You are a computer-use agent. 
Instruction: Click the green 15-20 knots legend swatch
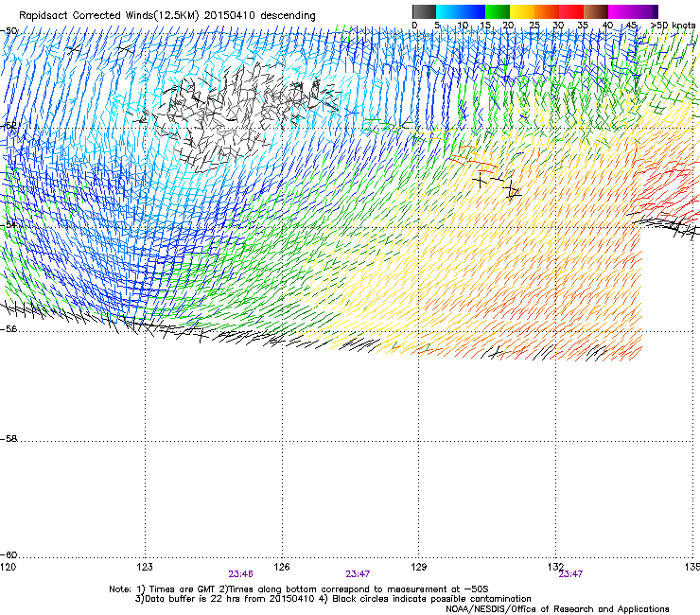click(498, 11)
